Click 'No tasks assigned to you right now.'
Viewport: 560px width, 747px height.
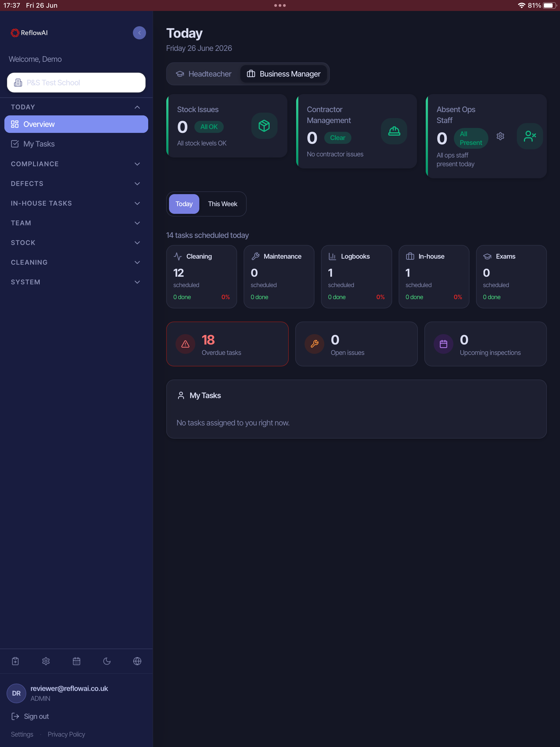pyautogui.click(x=233, y=423)
